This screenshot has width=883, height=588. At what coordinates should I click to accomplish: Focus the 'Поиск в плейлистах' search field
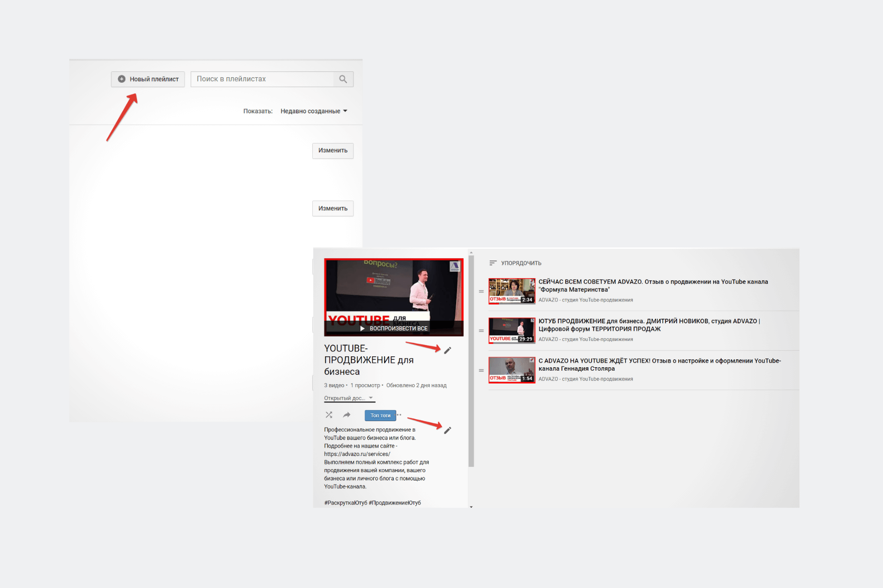262,79
